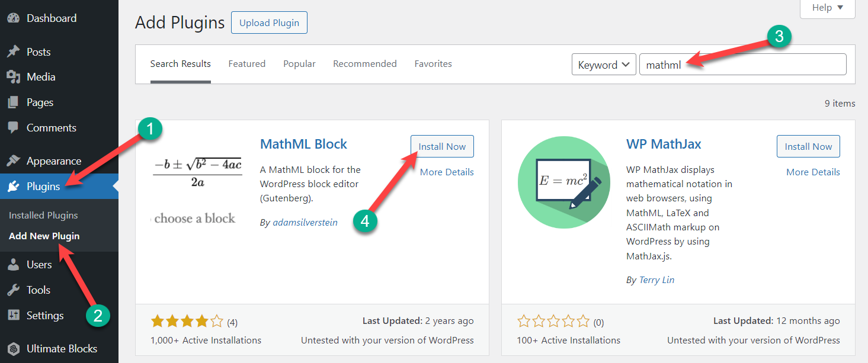The image size is (868, 363).
Task: Click the Appearance paintbrush icon
Action: coord(13,161)
